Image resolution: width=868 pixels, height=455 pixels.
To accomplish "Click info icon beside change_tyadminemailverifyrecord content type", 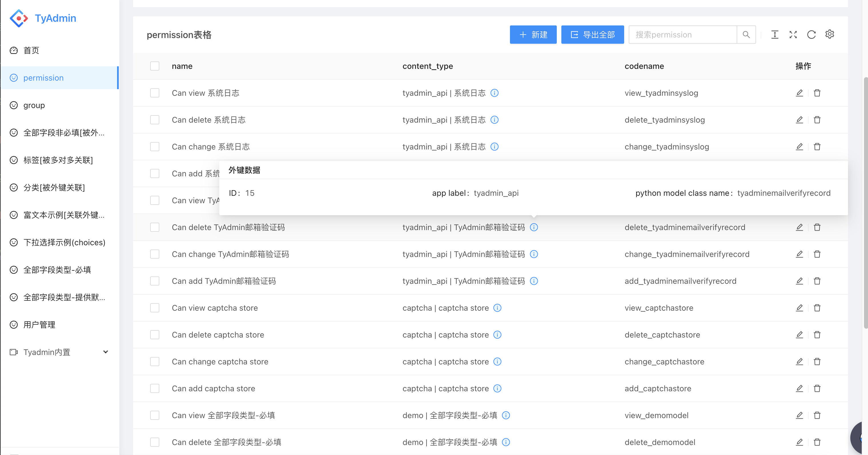I will tap(534, 254).
